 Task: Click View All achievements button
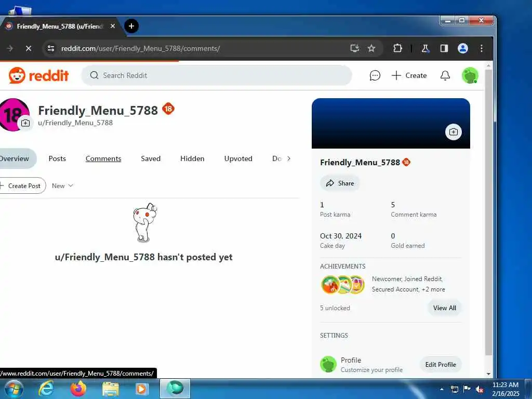tap(445, 308)
